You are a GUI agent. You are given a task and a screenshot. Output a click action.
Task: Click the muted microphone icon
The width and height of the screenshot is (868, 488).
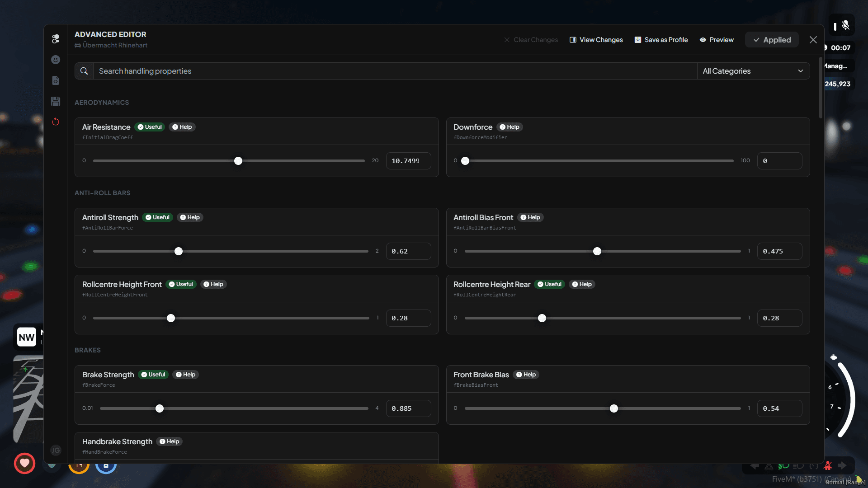click(845, 26)
